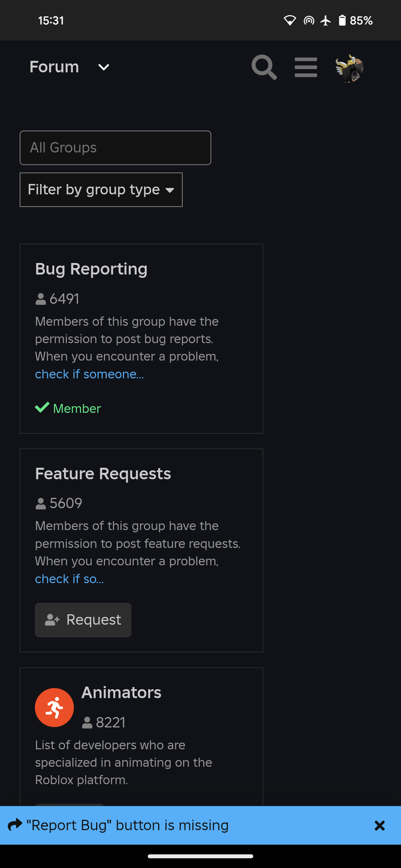Dismiss the "Report Bug" banner with the X

pos(379,825)
